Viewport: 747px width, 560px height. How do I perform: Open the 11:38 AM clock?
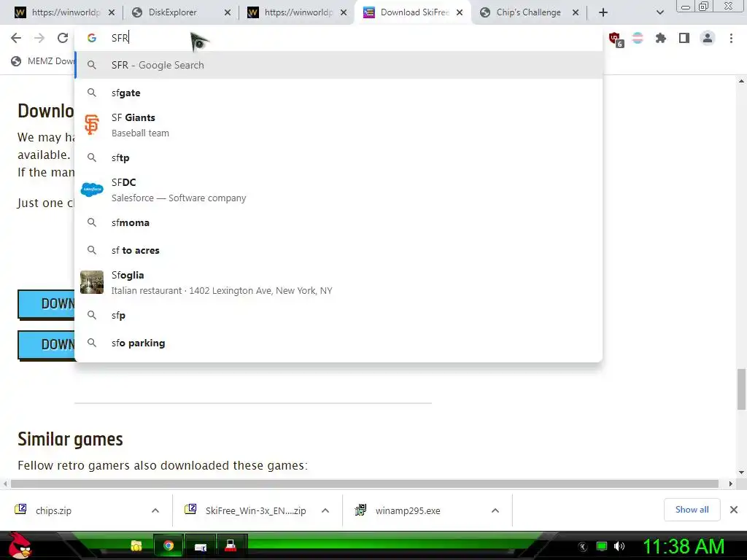tap(684, 546)
